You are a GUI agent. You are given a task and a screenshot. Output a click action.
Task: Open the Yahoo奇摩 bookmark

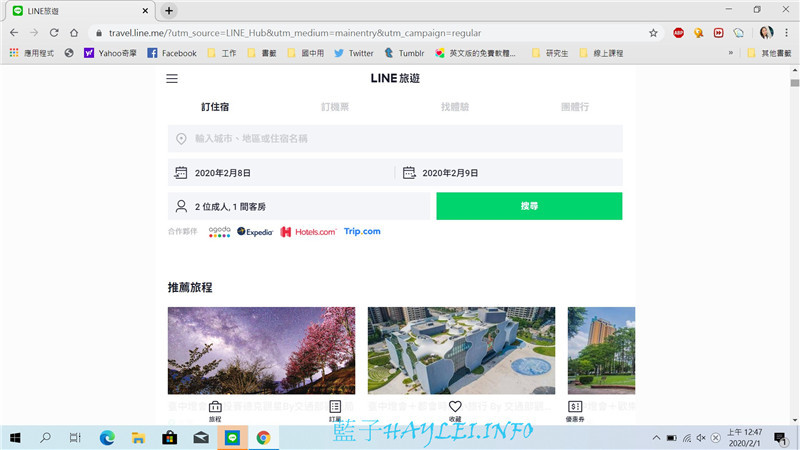click(110, 53)
